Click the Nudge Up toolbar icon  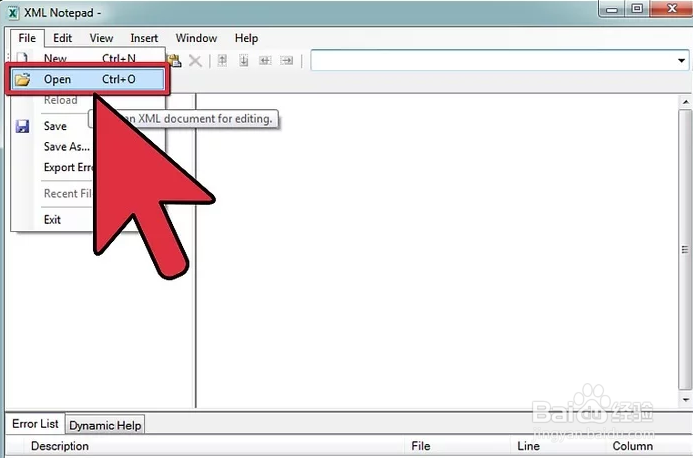[x=222, y=61]
